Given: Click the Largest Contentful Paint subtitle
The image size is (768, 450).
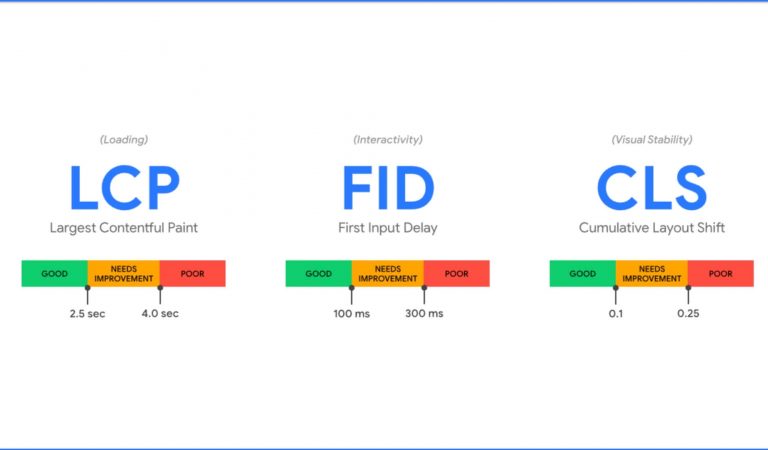Looking at the screenshot, I should point(124,228).
